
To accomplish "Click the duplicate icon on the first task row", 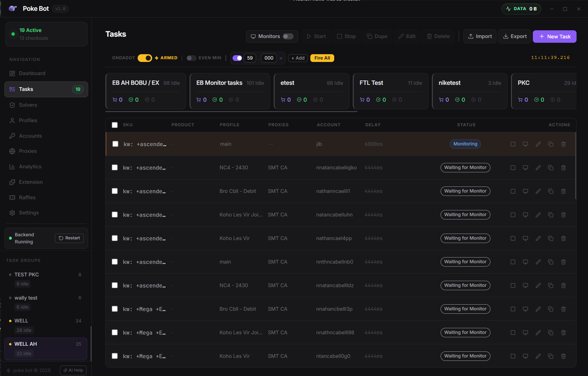I will click(x=551, y=144).
